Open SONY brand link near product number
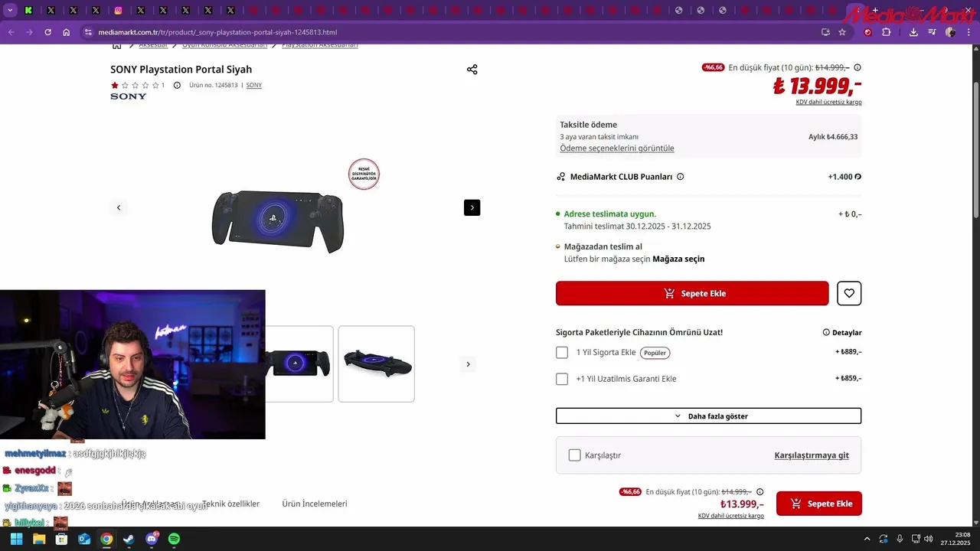The image size is (980, 551). tap(254, 85)
